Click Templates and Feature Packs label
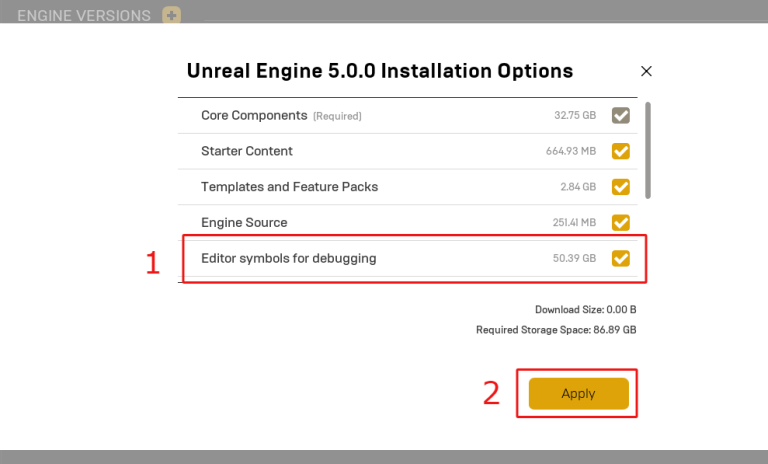The image size is (768, 464). tap(289, 187)
